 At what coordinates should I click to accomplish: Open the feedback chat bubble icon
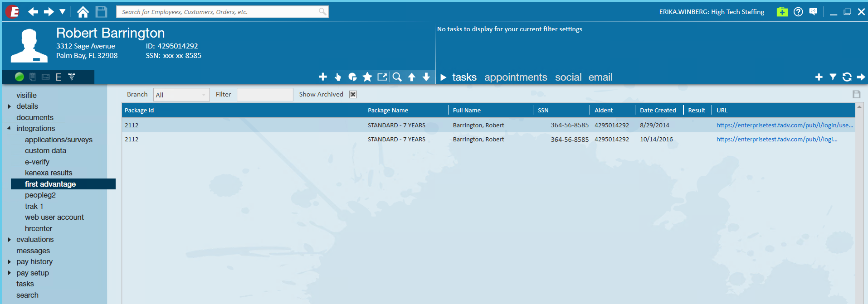click(x=813, y=12)
